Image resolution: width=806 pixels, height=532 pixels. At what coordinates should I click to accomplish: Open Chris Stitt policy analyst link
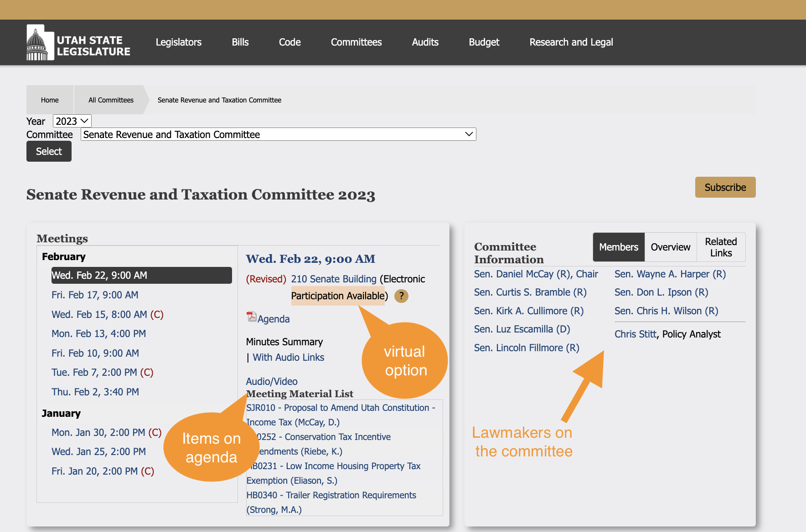(x=635, y=334)
